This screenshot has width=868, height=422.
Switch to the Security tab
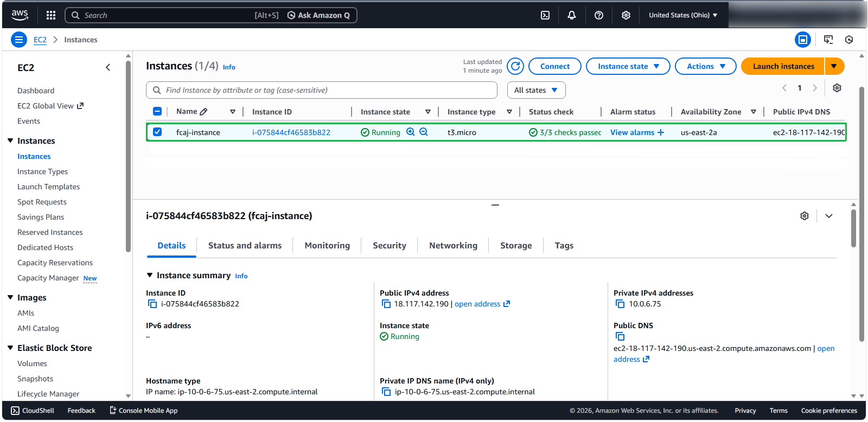(x=390, y=246)
